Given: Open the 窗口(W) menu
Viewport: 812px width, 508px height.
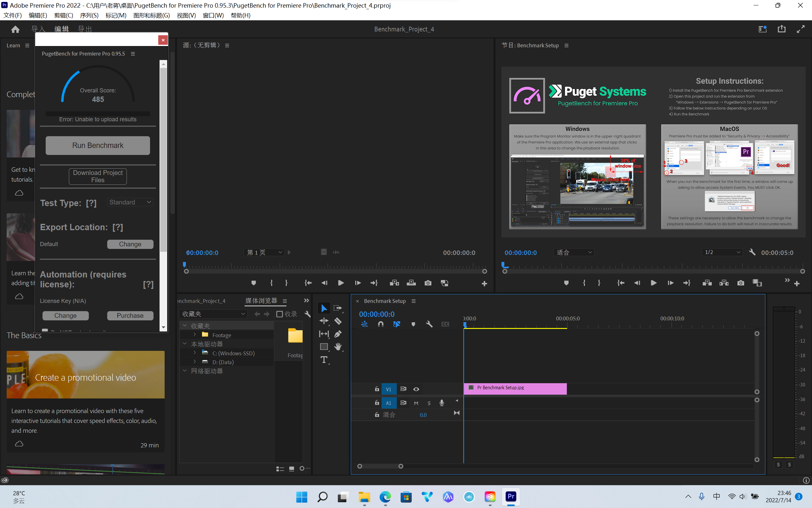Looking at the screenshot, I should pyautogui.click(x=213, y=16).
